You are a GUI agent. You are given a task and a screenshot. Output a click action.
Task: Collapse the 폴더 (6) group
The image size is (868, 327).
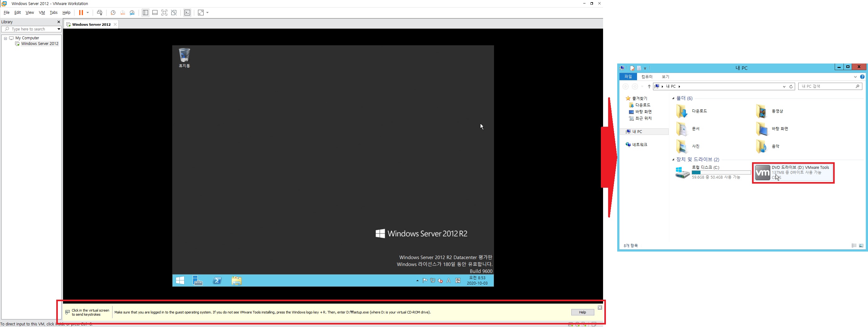click(673, 98)
